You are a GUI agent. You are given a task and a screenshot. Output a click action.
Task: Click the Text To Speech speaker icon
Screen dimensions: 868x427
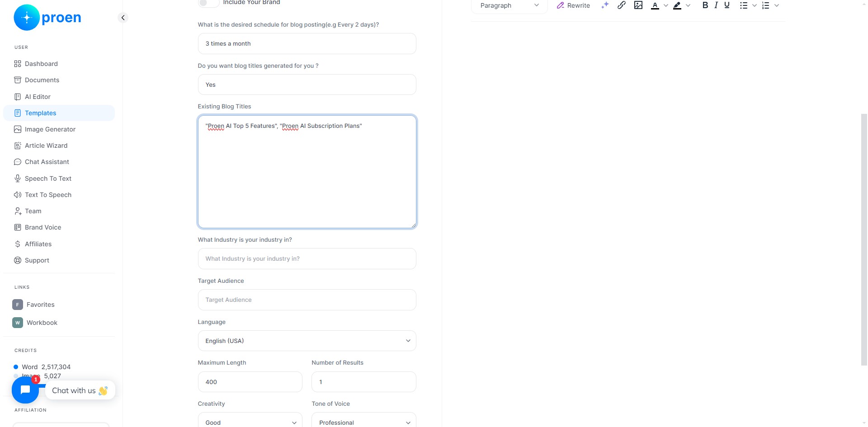tap(18, 195)
